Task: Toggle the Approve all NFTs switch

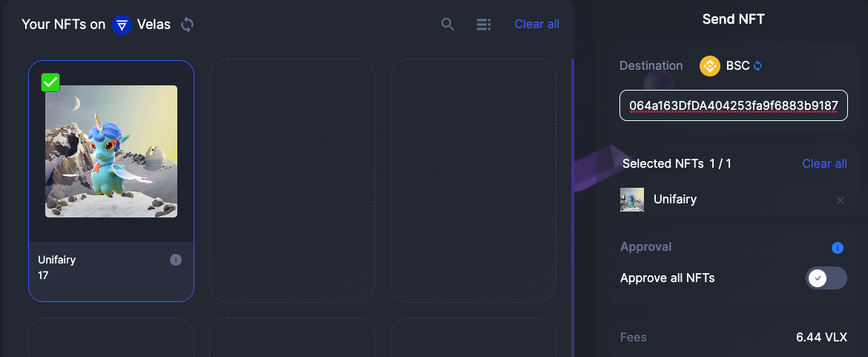Action: [826, 278]
